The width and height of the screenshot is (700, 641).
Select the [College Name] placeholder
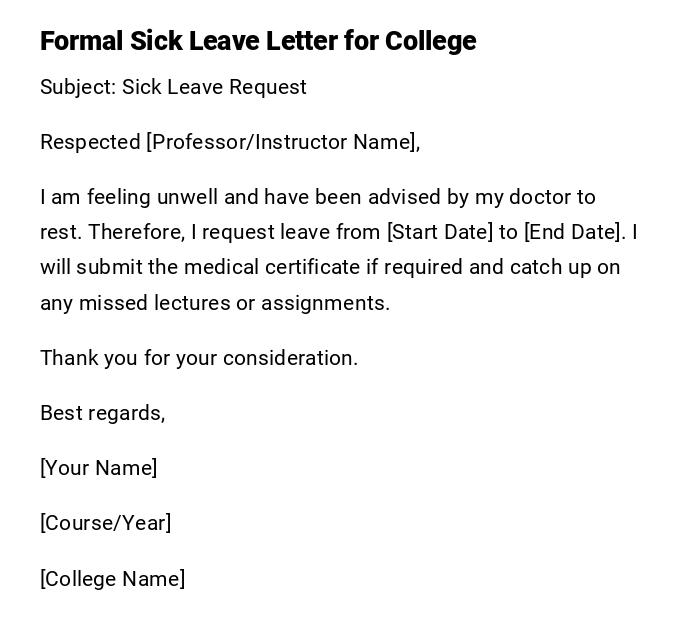point(113,579)
